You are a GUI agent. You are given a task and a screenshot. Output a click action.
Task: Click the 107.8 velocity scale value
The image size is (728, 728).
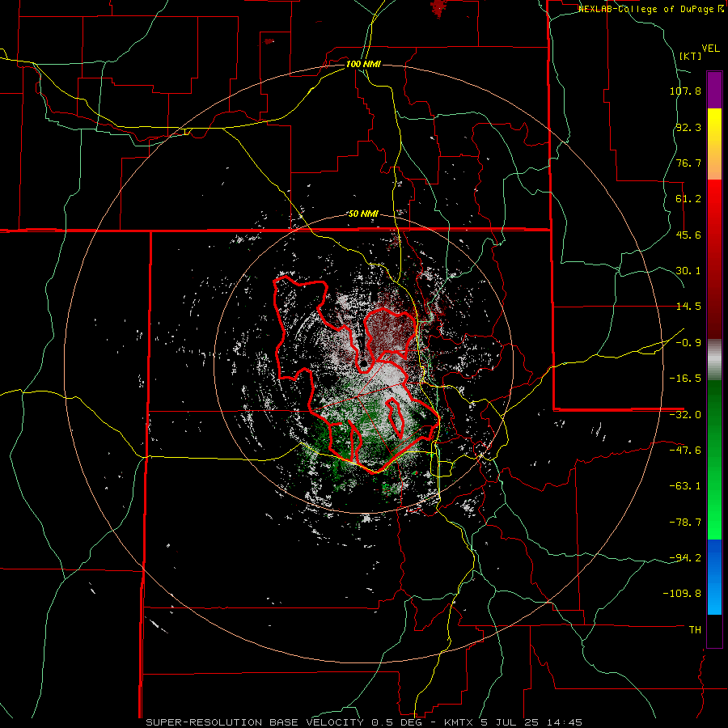pyautogui.click(x=685, y=91)
